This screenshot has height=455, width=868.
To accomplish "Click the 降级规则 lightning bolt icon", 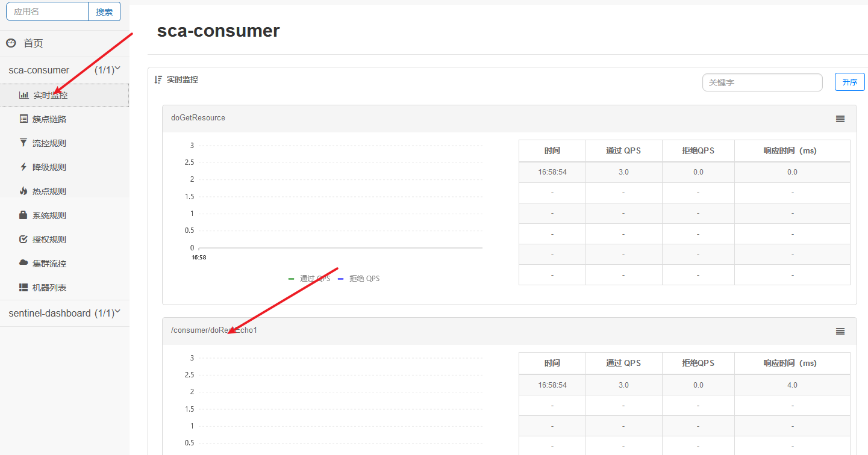I will (x=23, y=167).
